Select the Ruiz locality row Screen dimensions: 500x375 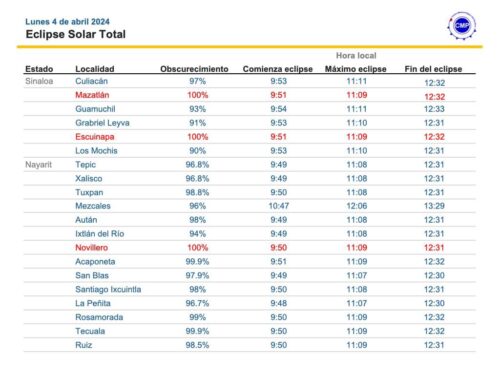[250, 345]
